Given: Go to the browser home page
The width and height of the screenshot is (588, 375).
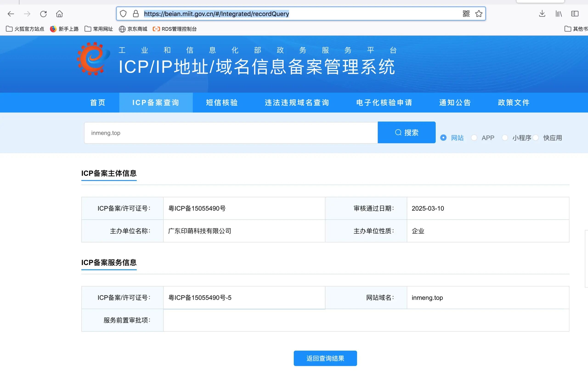Looking at the screenshot, I should point(59,14).
